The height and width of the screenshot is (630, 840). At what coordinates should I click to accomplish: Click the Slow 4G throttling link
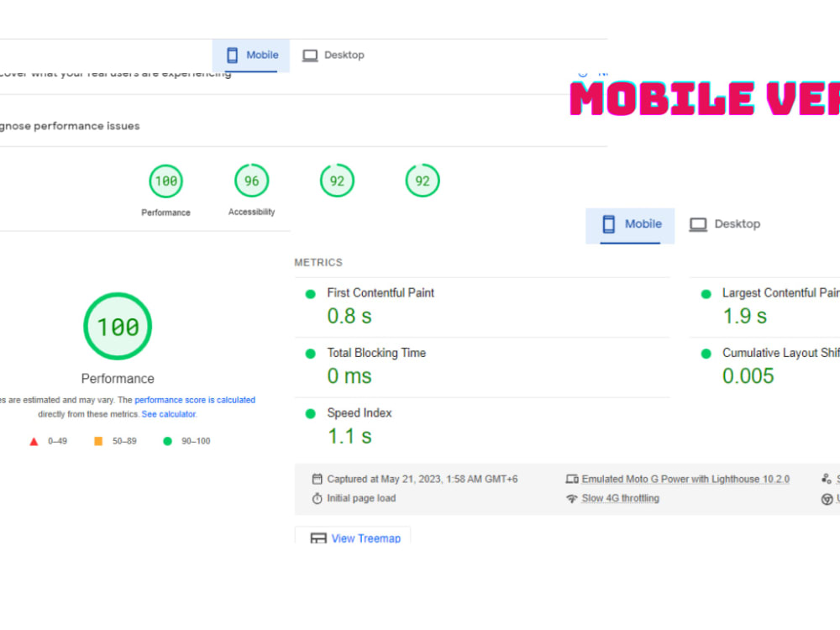tap(621, 498)
